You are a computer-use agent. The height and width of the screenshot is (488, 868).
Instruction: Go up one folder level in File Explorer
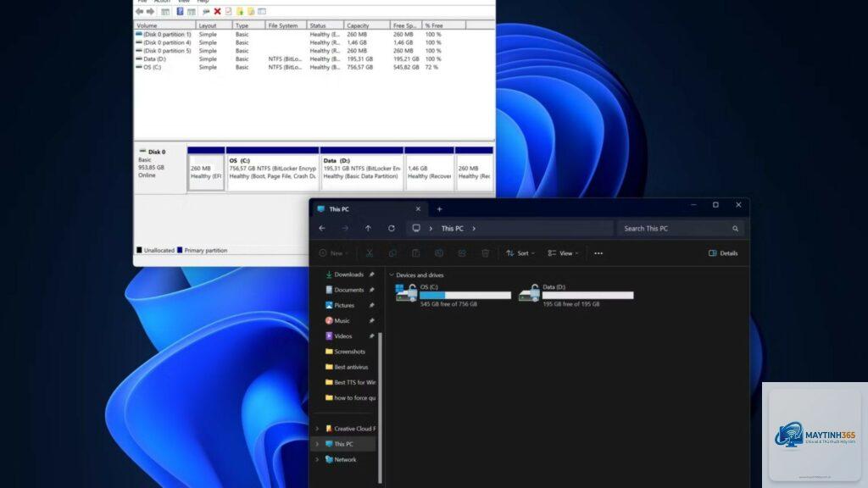(368, 228)
